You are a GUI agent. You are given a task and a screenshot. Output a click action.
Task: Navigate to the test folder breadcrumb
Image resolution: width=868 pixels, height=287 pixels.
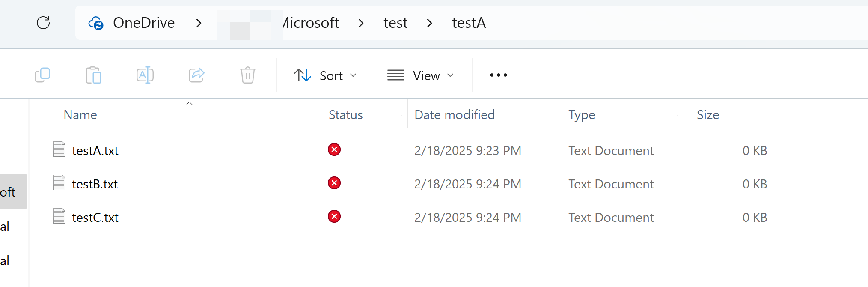coord(395,23)
